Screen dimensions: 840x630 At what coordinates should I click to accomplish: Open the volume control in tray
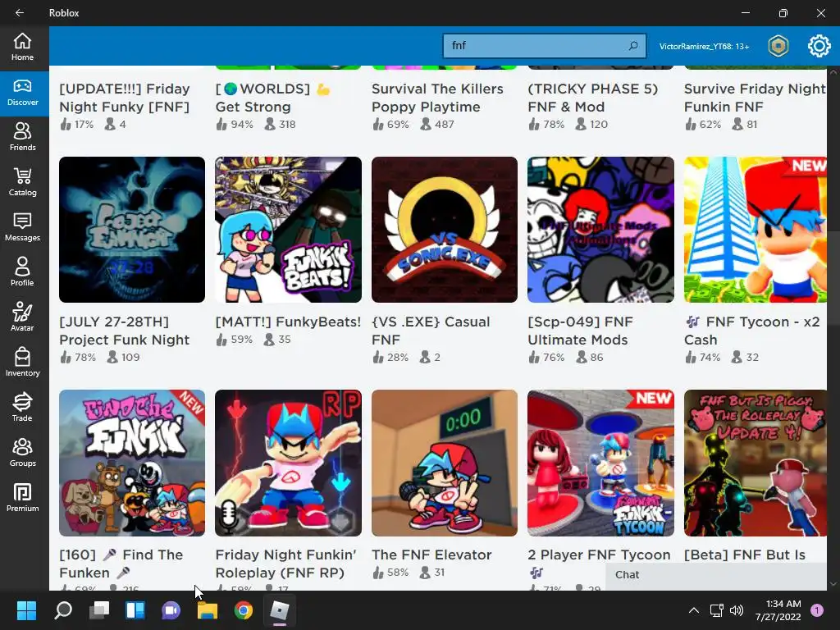tap(737, 610)
